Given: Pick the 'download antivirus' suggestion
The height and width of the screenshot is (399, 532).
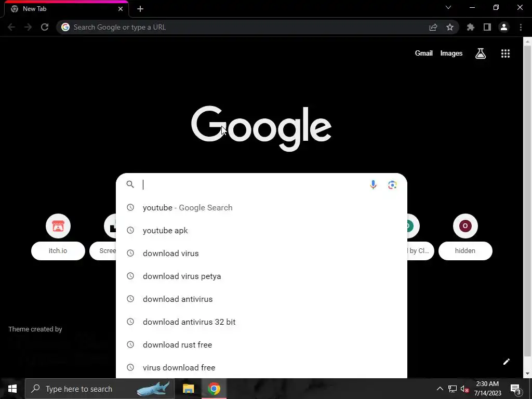Looking at the screenshot, I should click(261, 299).
